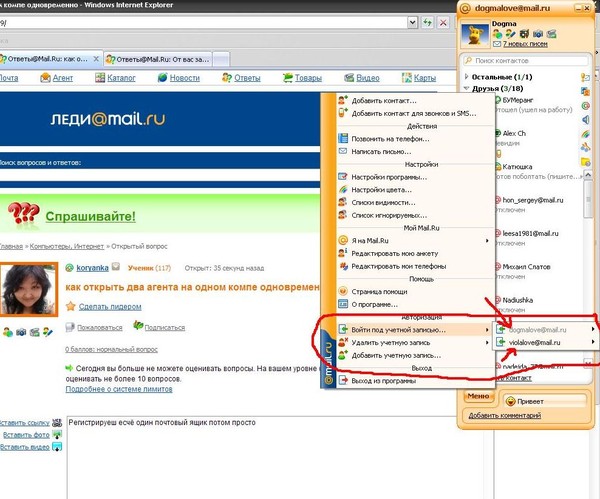Viewport: 600px width, 499px height.
Task: Open the 'Привеет' status field
Action: click(x=545, y=401)
